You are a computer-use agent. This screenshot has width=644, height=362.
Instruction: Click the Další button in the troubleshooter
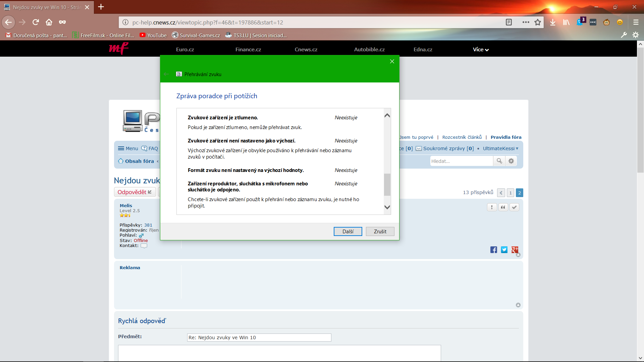348,232
